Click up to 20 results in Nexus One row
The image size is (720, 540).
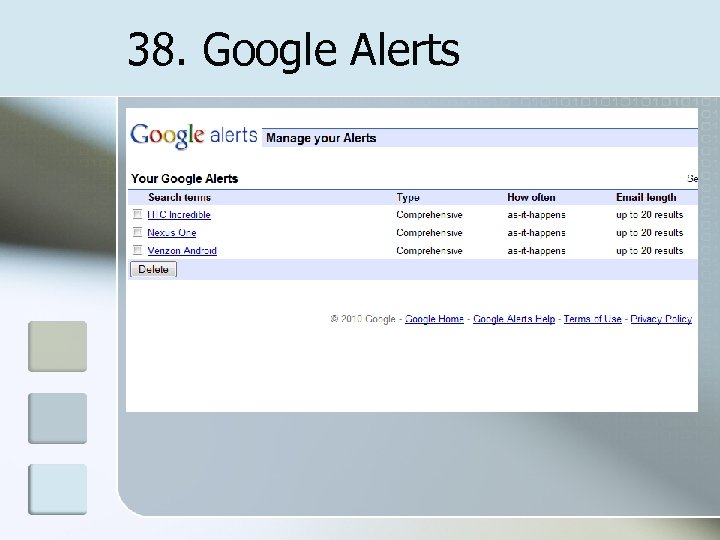pyautogui.click(x=650, y=233)
